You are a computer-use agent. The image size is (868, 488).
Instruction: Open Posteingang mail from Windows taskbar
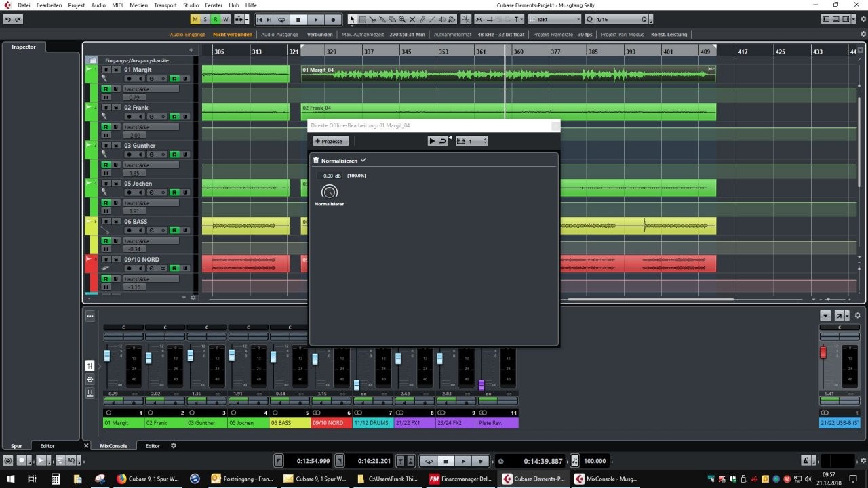[241, 479]
